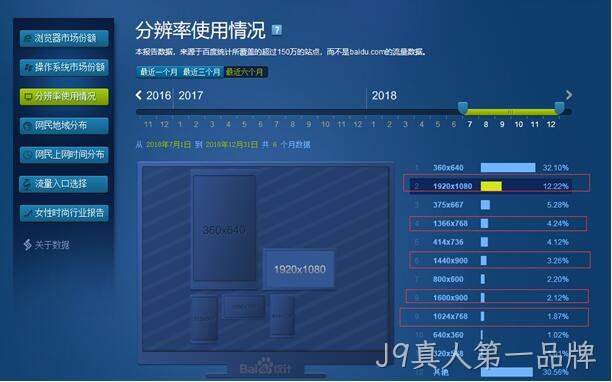This screenshot has width=612, height=382.
Task: Select the 360x640 resolution row
Action: coord(492,168)
